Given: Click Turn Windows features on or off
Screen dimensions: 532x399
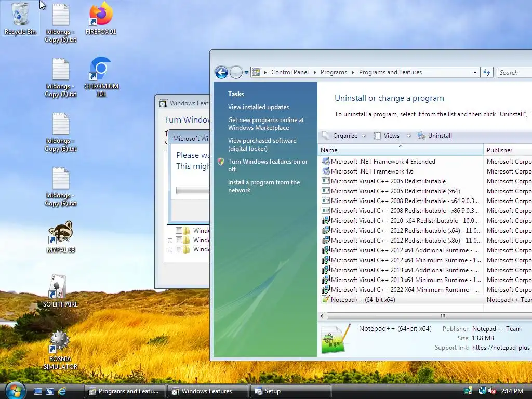Looking at the screenshot, I should [268, 165].
